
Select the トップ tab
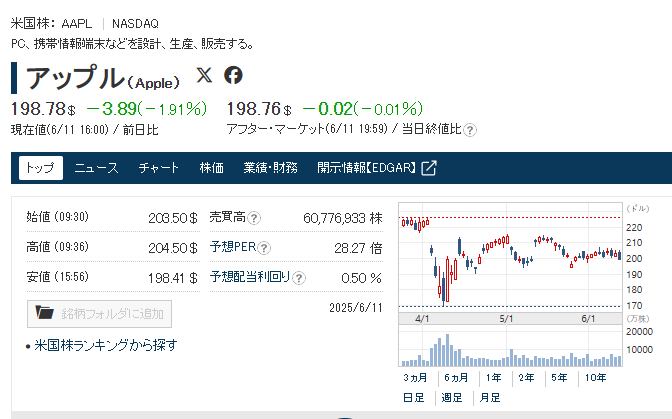pyautogui.click(x=41, y=168)
